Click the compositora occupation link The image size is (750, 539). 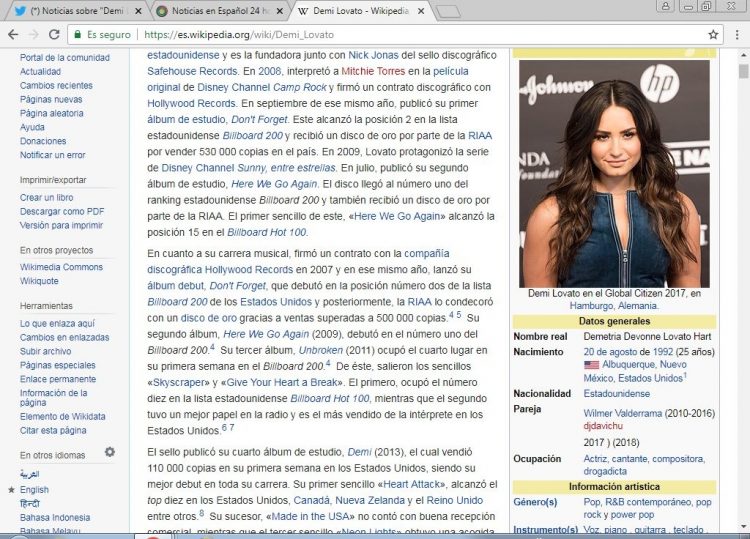678,459
